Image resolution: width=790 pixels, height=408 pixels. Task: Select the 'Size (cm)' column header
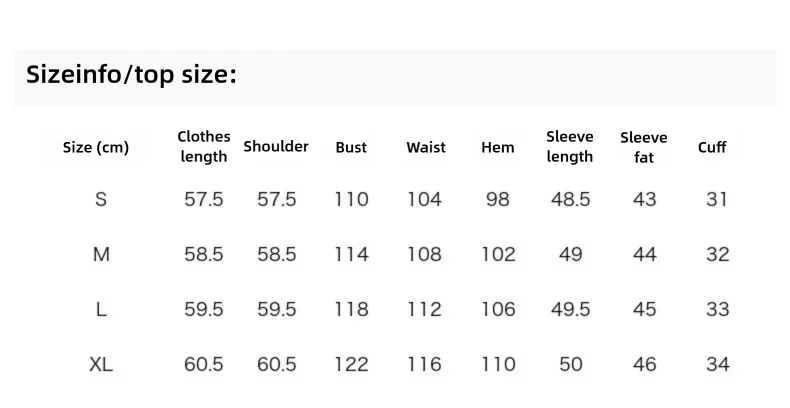[96, 147]
